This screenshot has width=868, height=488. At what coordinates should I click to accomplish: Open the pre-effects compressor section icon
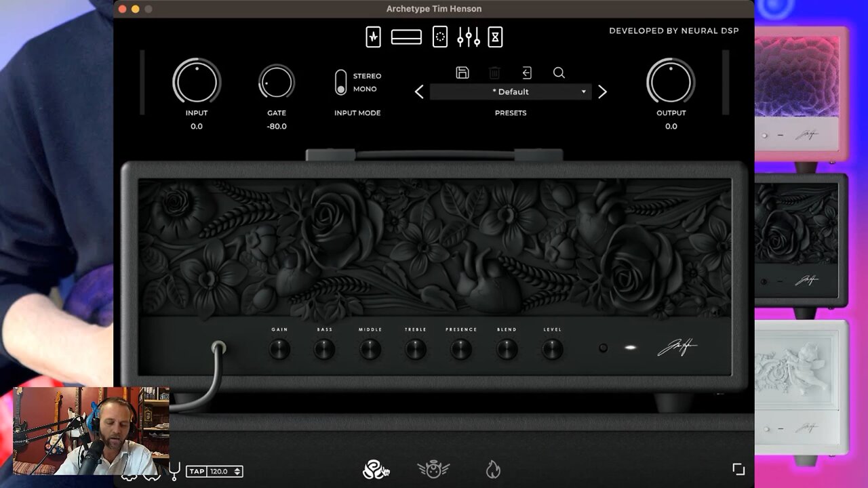coord(373,37)
